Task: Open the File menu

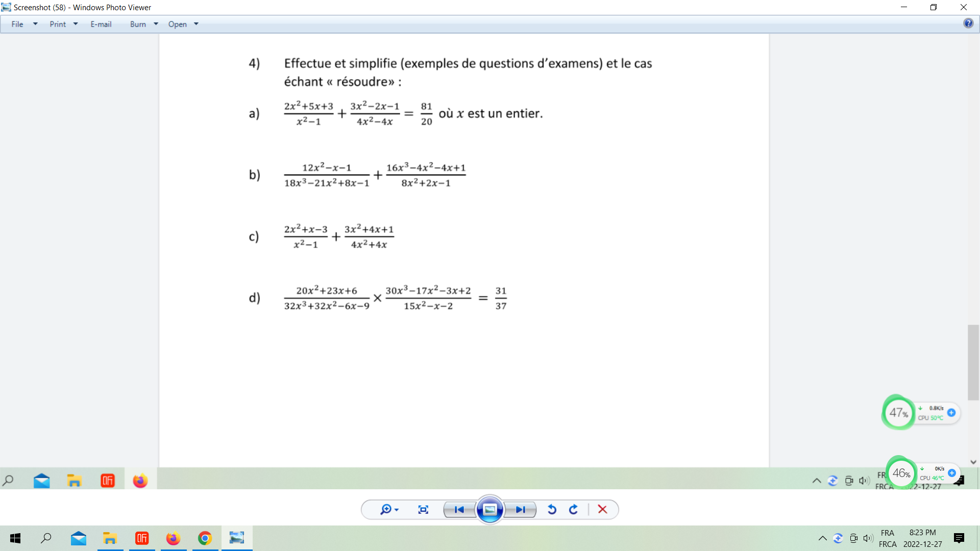Action: click(x=17, y=24)
